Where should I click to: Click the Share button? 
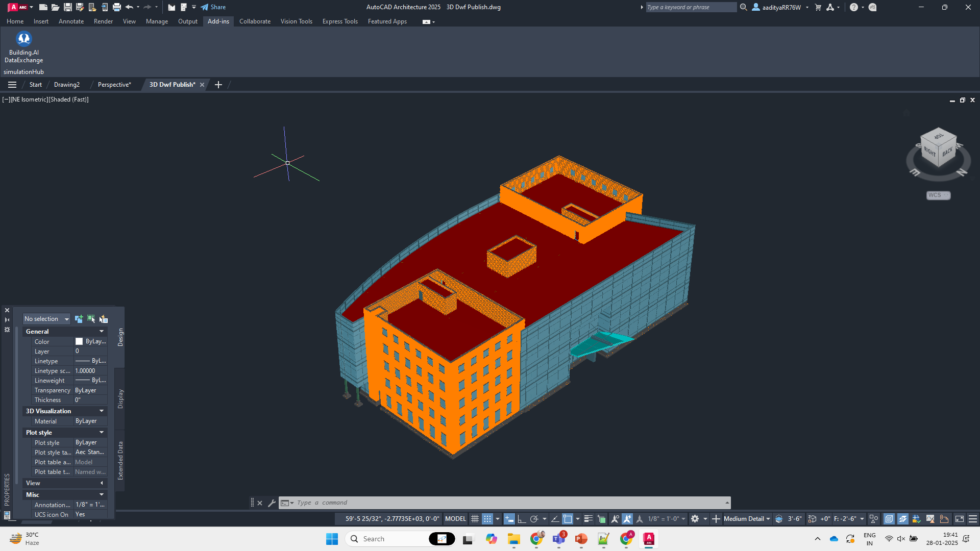(x=213, y=7)
